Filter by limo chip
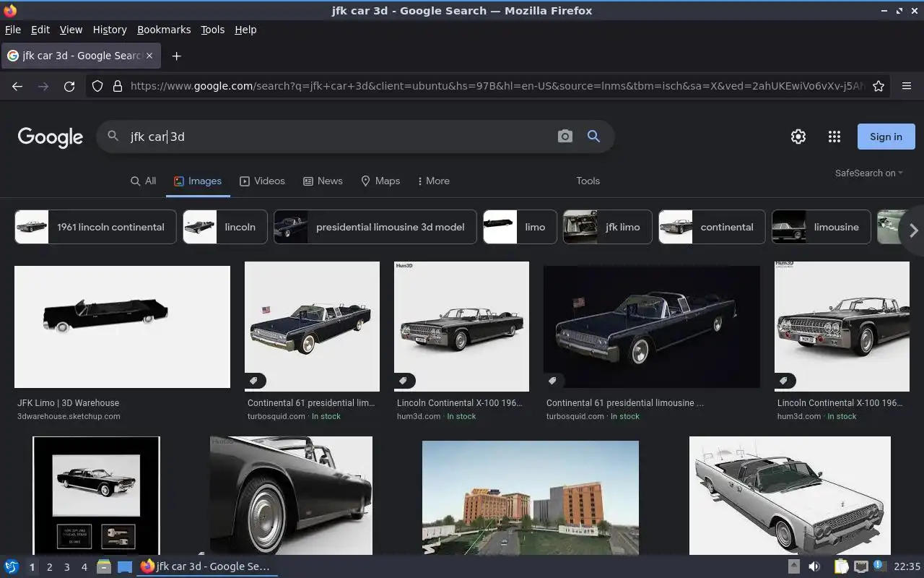Image resolution: width=924 pixels, height=578 pixels. click(520, 227)
